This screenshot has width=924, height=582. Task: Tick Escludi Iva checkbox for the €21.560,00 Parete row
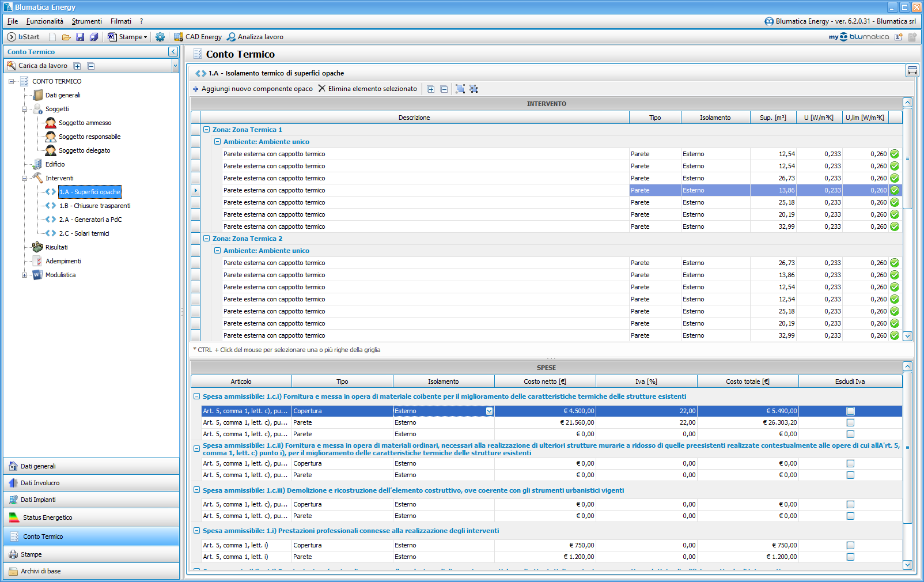click(x=850, y=422)
